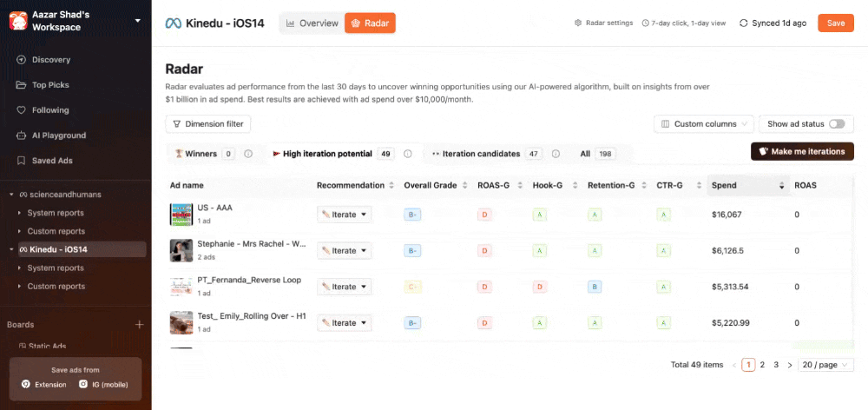Viewport: 868px width, 410px height.
Task: Open the 20 / page size dropdown
Action: click(x=826, y=365)
